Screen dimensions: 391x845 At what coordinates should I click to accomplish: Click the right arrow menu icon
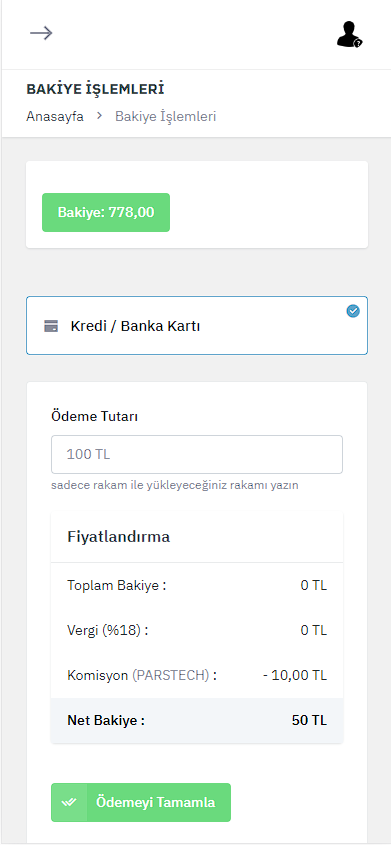pyautogui.click(x=41, y=33)
